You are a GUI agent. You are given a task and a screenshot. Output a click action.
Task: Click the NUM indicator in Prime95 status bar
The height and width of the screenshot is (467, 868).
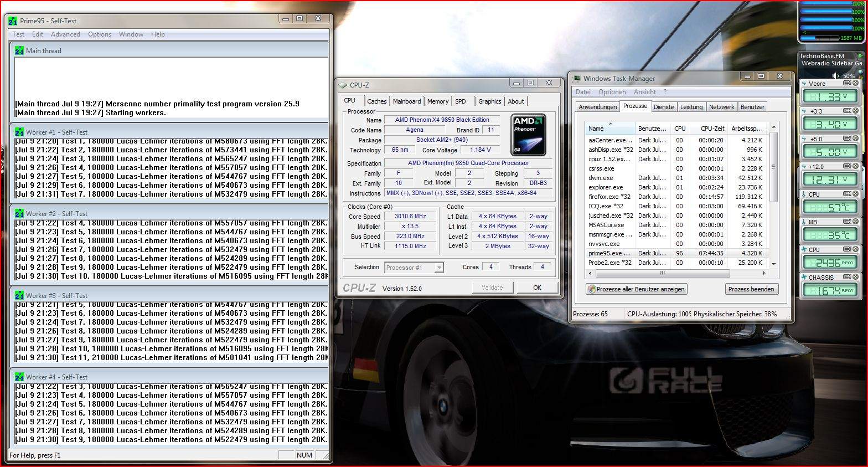click(x=304, y=455)
